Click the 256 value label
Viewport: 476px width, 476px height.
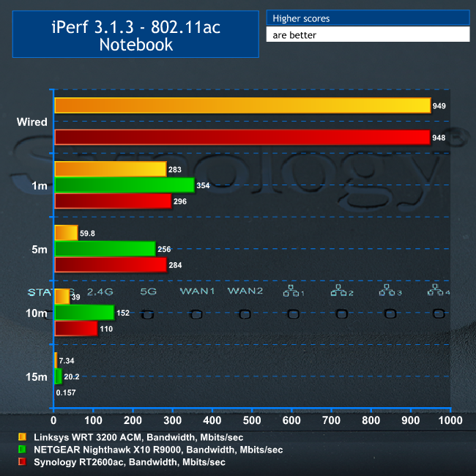tap(164, 249)
